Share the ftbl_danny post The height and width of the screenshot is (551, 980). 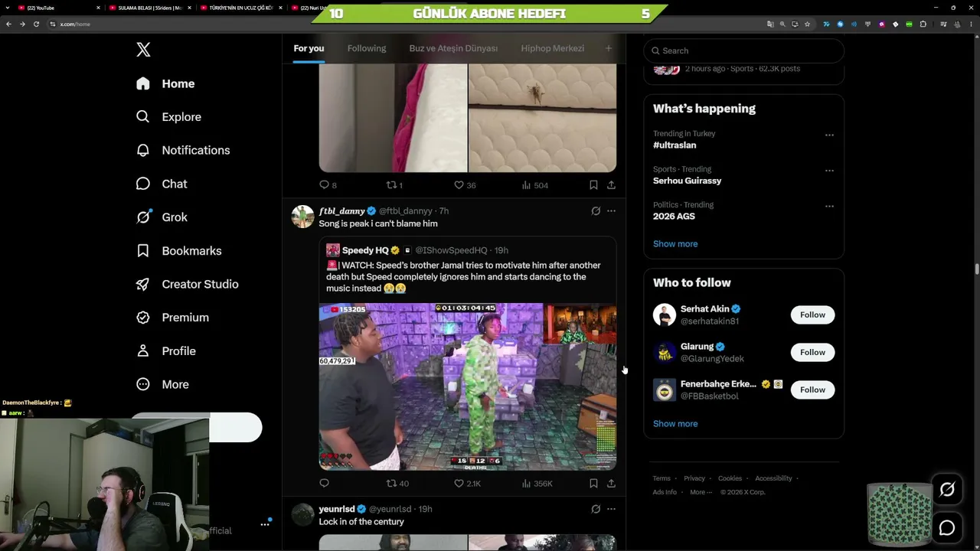611,484
